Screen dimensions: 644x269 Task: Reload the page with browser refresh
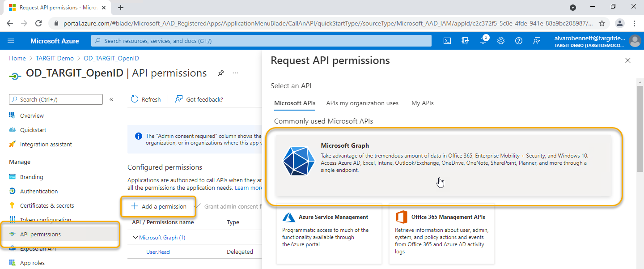pos(38,23)
